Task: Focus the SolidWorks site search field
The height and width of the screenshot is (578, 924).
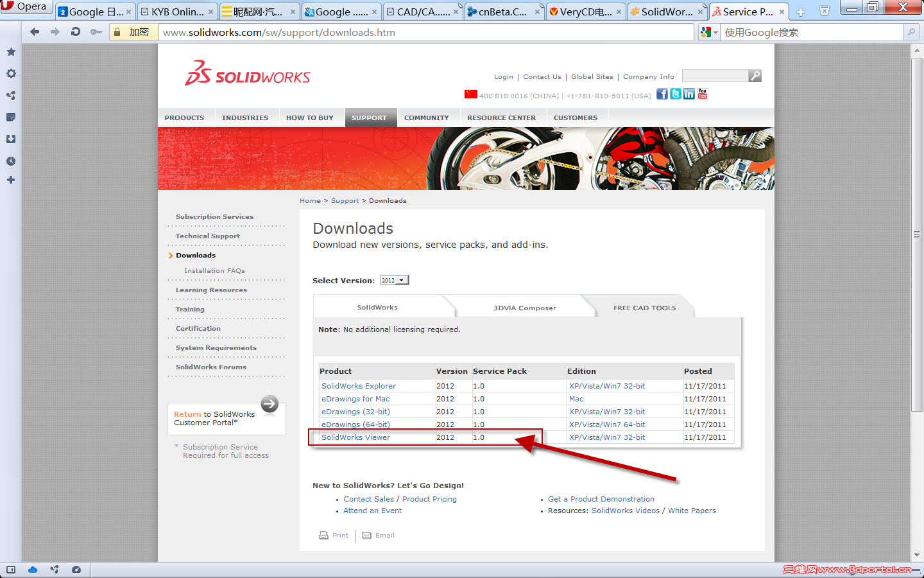Action: click(x=715, y=76)
